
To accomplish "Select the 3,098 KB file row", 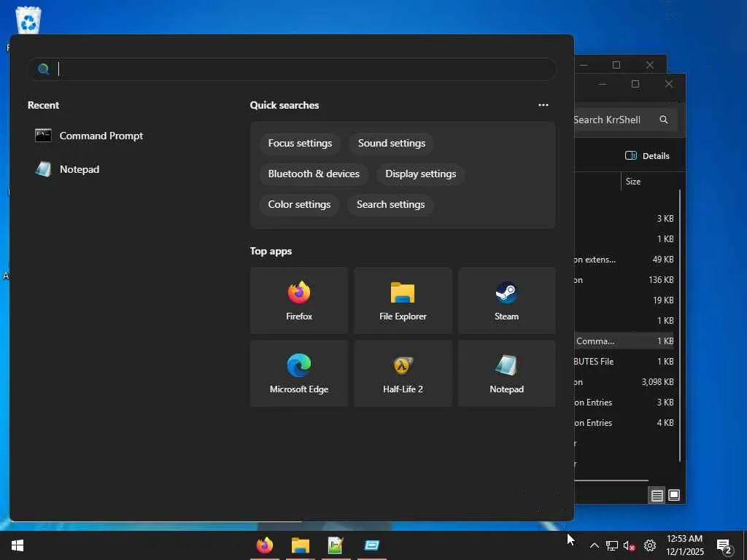I will click(x=624, y=382).
